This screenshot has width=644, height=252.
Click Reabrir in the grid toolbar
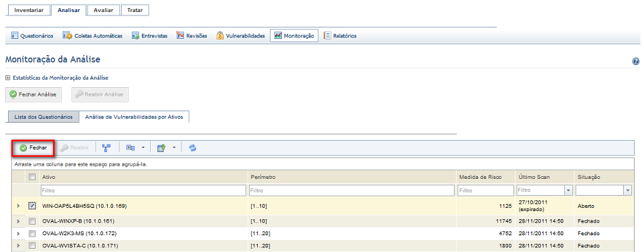tap(75, 148)
